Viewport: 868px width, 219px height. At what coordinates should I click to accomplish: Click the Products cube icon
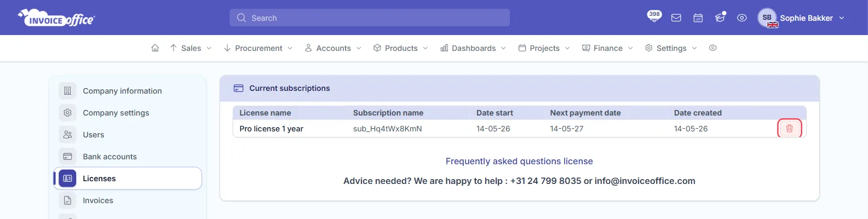[377, 48]
